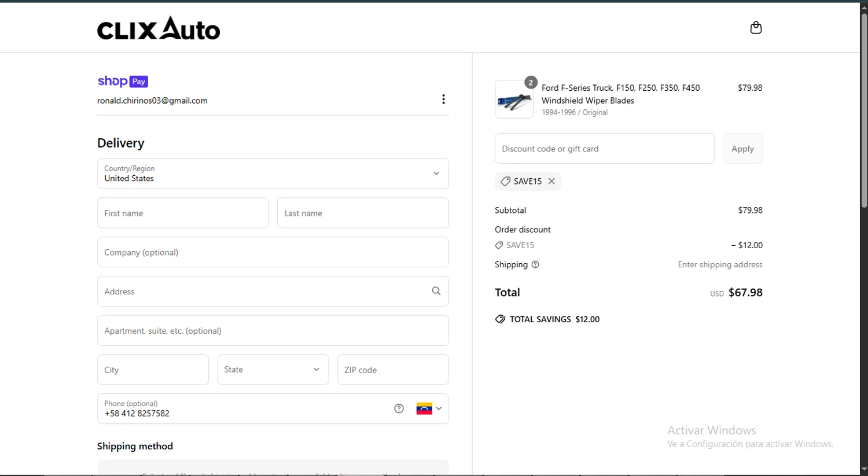Viewport: 868px width, 476px height.
Task: Open the shopping bag cart icon
Action: click(x=756, y=28)
